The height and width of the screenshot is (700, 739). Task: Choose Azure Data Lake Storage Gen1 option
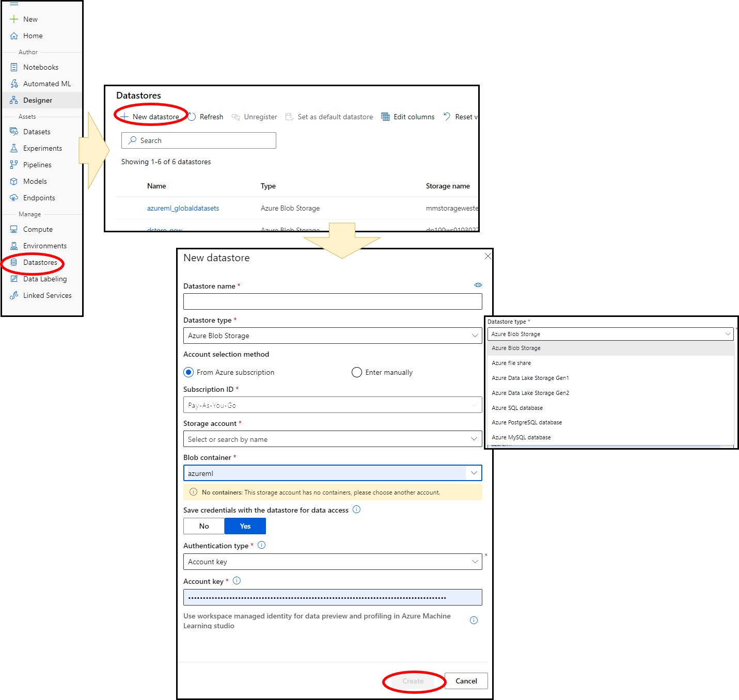tap(610, 378)
